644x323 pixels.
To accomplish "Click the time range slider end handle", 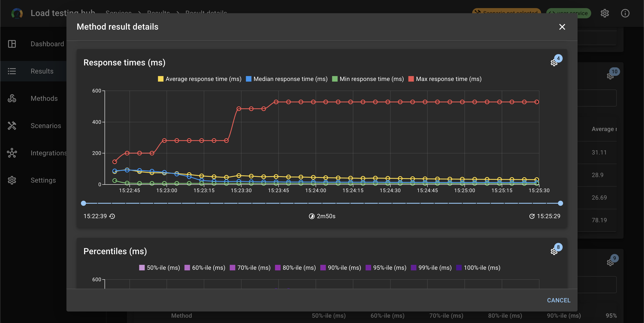I will pos(561,203).
